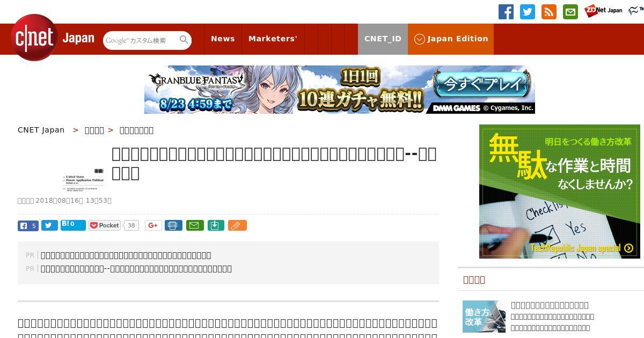Image resolution: width=644 pixels, height=338 pixels.
Task: Print the article via printer icon
Action: [173, 226]
